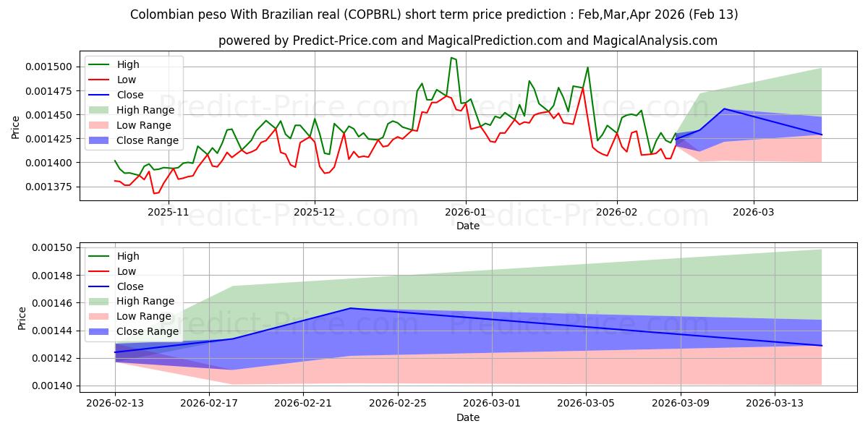Select the Close legend entry in the bottom chart

click(129, 286)
